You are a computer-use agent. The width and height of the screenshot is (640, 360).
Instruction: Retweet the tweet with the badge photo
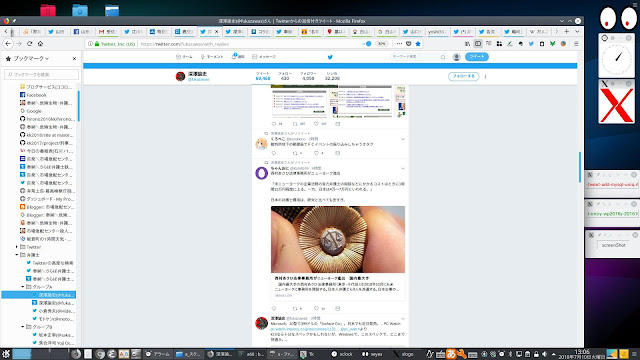295,309
